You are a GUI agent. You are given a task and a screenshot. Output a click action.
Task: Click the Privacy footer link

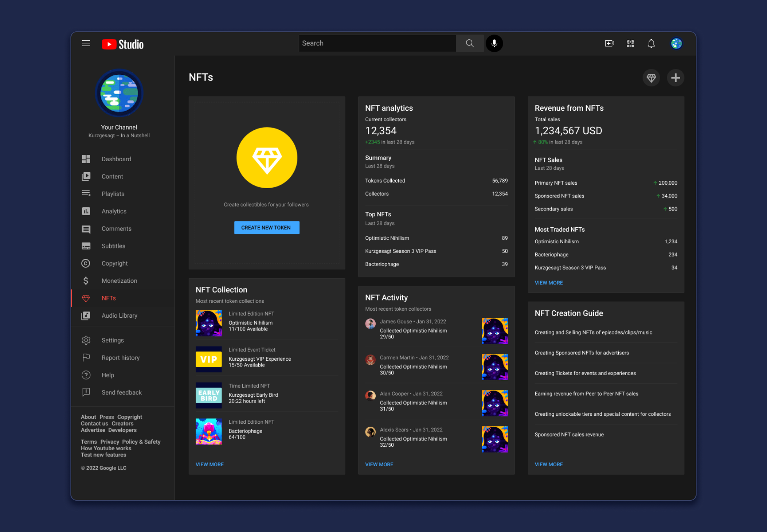110,442
